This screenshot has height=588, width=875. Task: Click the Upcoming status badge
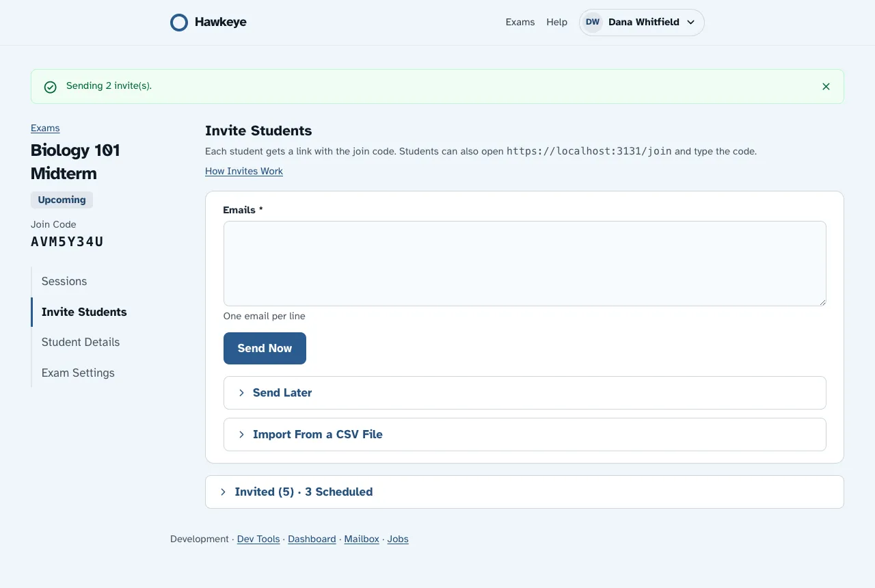coord(62,200)
